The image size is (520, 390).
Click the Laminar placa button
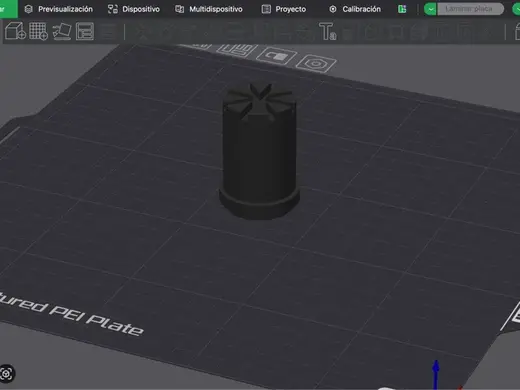[470, 9]
